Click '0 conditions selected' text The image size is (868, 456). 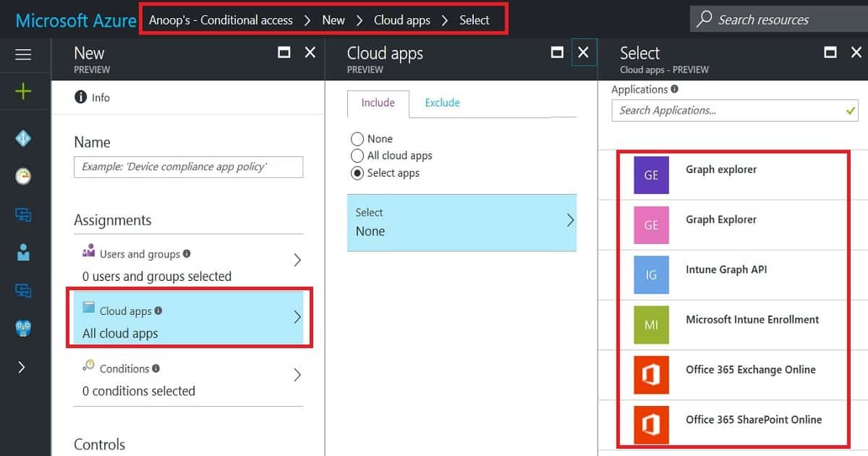click(139, 391)
